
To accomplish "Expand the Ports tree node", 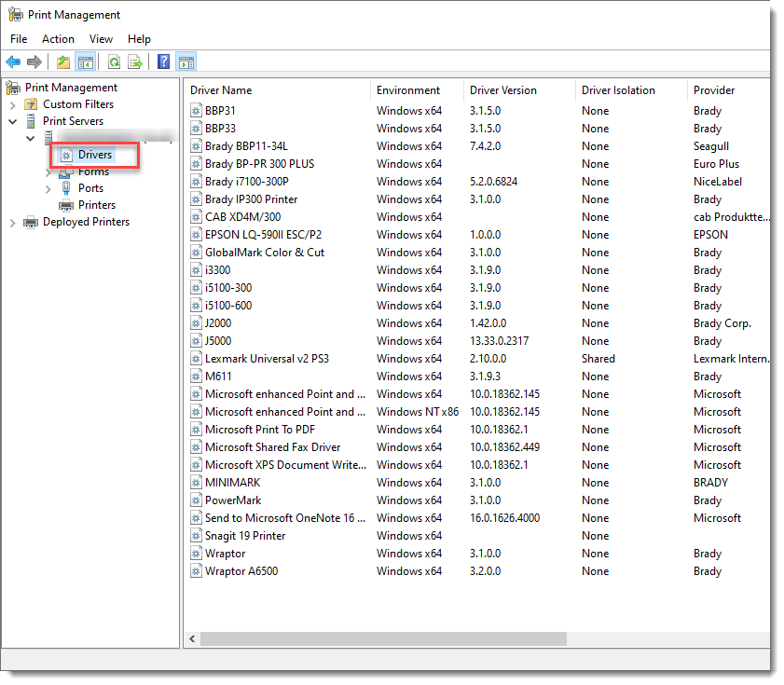I will (x=48, y=189).
